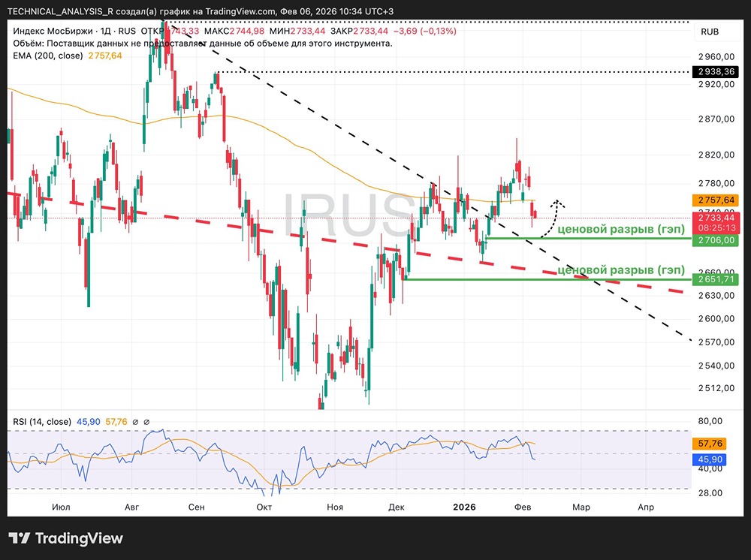This screenshot has height=560, width=751.
Task: Click the 2920,00 level on price axis
Action: coord(716,84)
